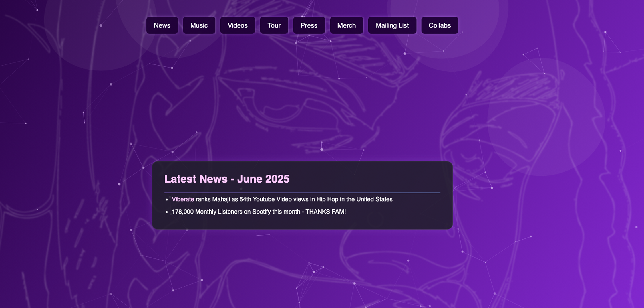Click the 'Latest News - June 2025' heading
The width and height of the screenshot is (644, 308).
click(227, 179)
